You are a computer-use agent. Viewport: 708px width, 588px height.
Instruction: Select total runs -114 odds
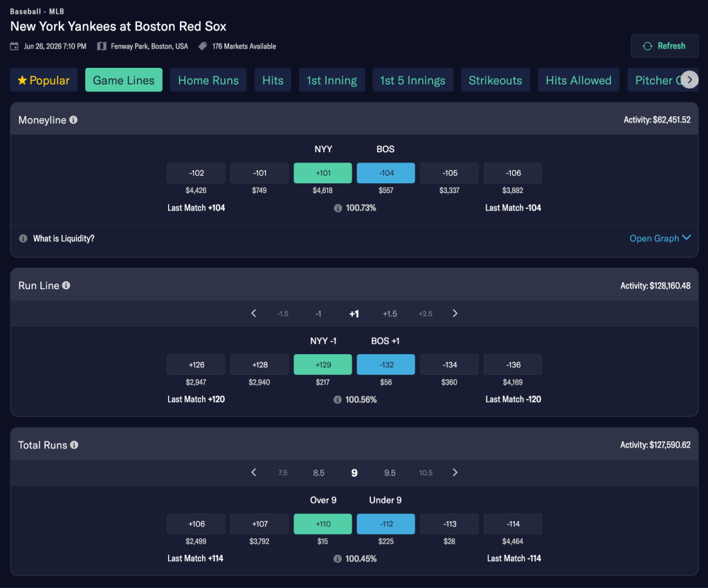tap(513, 524)
